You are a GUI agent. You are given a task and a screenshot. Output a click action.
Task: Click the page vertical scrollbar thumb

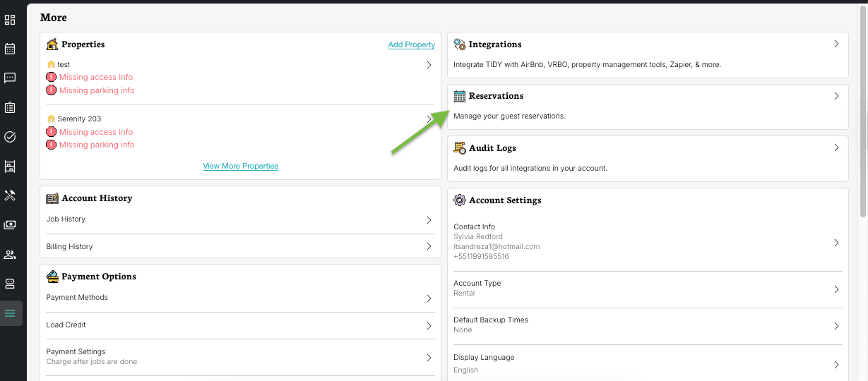click(x=863, y=111)
